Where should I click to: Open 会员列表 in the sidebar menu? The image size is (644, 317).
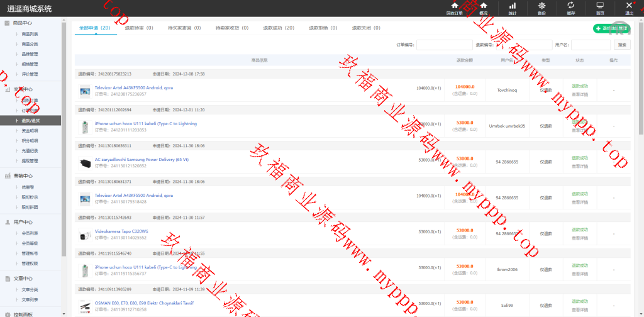click(x=30, y=233)
